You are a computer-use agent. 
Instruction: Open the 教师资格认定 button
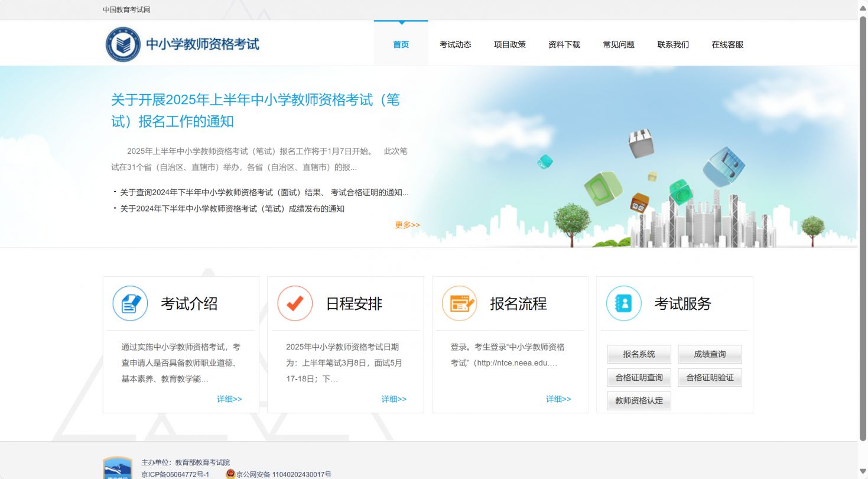[639, 400]
